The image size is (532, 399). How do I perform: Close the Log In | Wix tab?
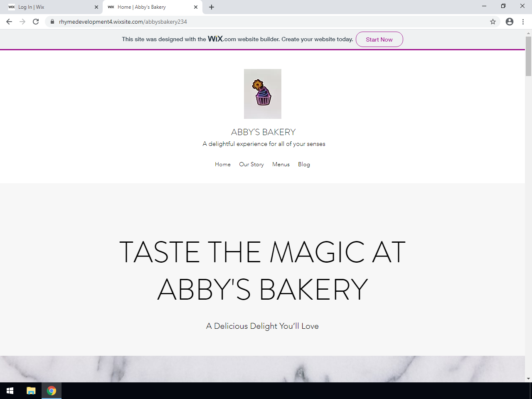click(x=96, y=7)
